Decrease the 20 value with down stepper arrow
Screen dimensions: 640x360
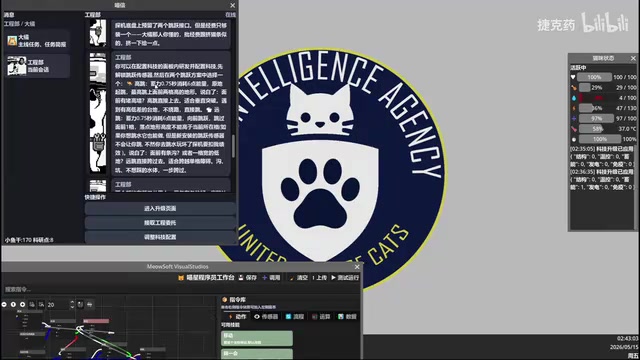[x=72, y=307]
